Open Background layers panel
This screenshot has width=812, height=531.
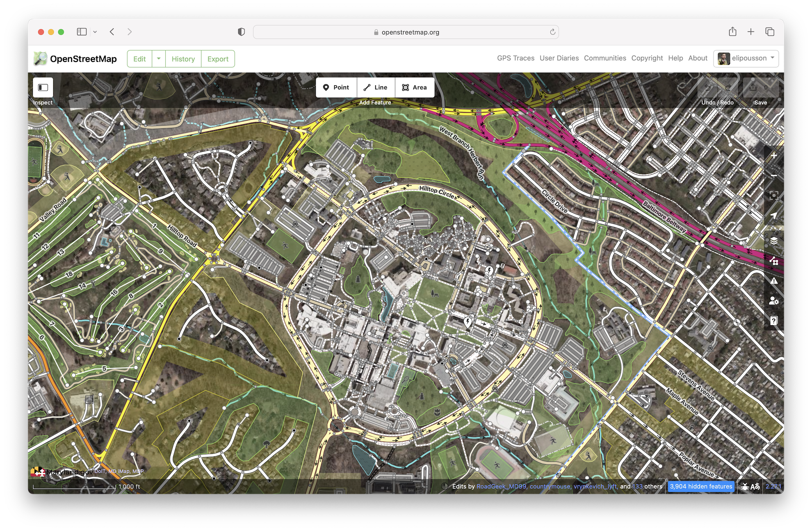click(x=774, y=241)
